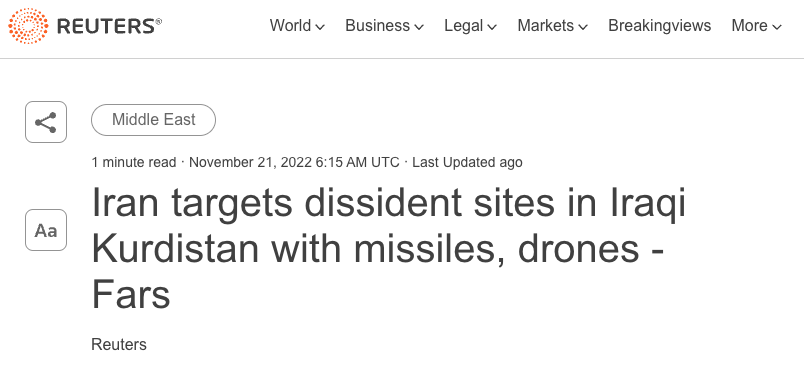804x379 pixels.
Task: Expand the chevron next to Legal
Action: point(492,27)
